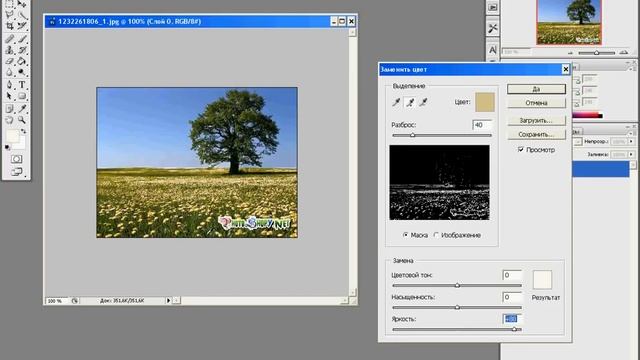Screen dimensions: 640x360
Task: Click the Разброс fuzziness slider
Action: point(442,135)
